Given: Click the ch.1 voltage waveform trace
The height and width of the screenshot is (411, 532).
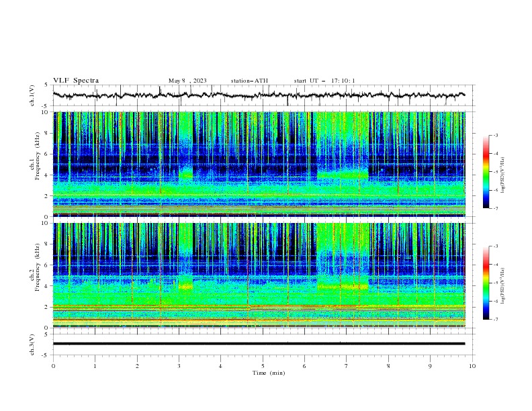Looking at the screenshot, I should 259,95.
